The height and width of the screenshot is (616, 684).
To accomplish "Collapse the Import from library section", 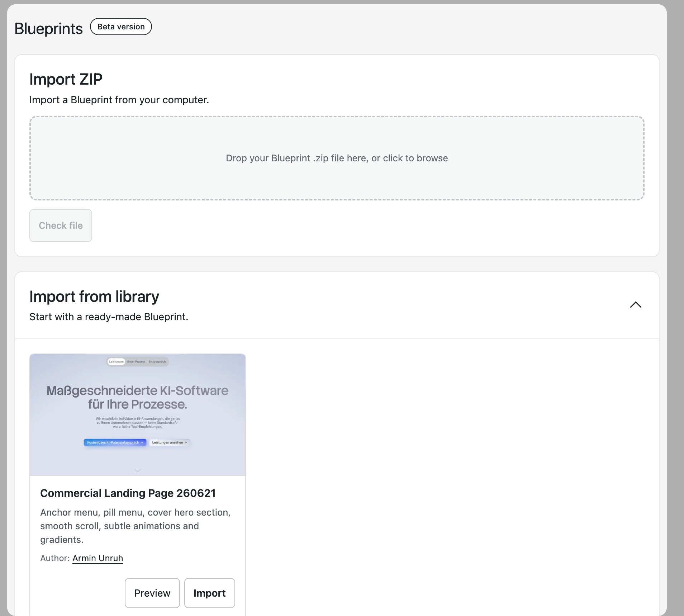I will pyautogui.click(x=636, y=305).
